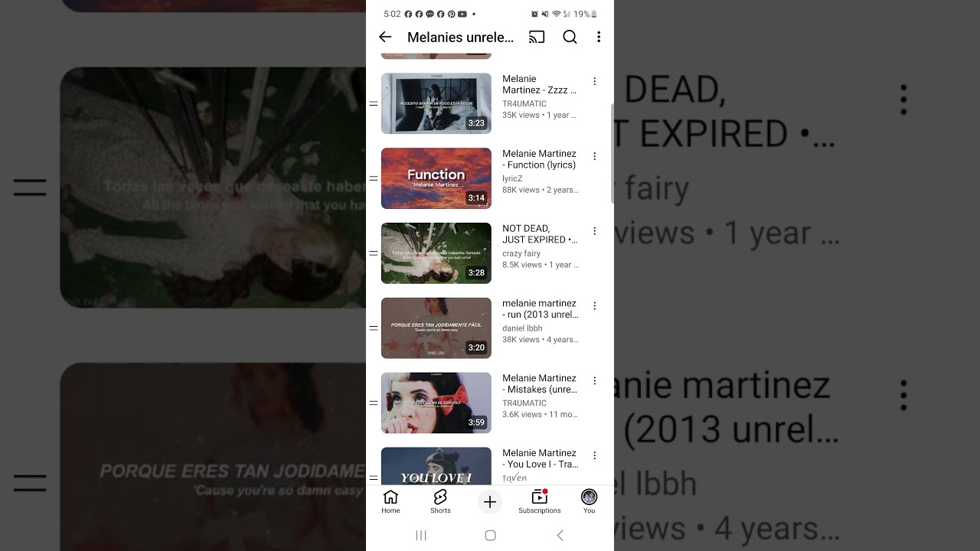Open title 'Melanie Martinez - Function (lyrics)'
980x551 pixels.
click(539, 159)
